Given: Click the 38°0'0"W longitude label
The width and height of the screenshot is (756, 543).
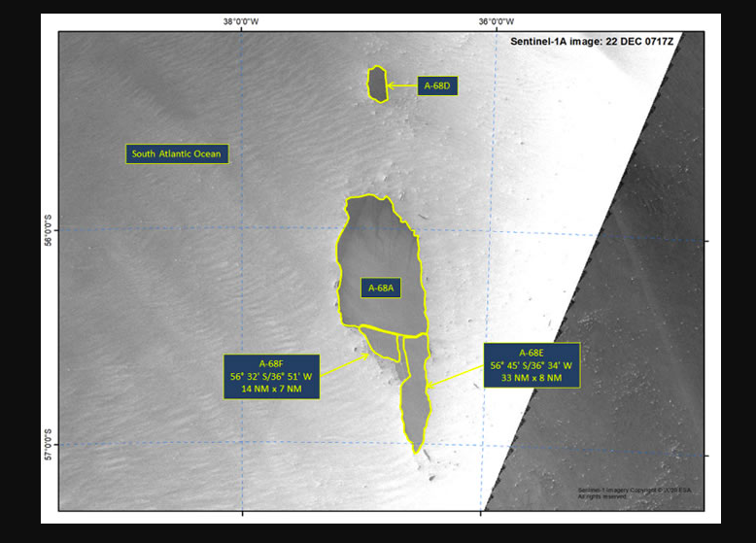Looking at the screenshot, I should (241, 21).
